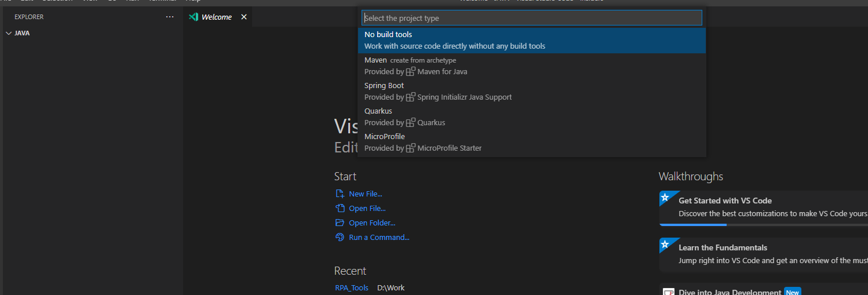This screenshot has width=868, height=295.
Task: Click the Get Started walkthrough progress bar
Action: pos(693,225)
